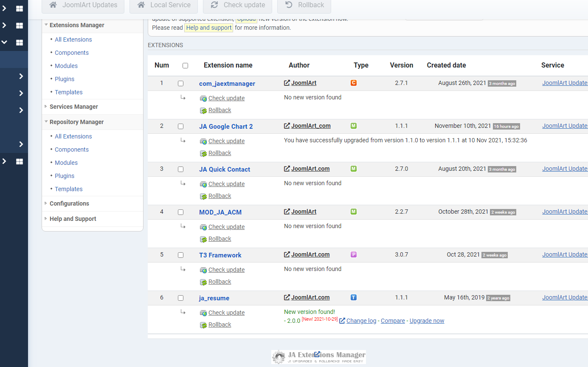Open Plugins under Repository Manager

pos(65,176)
